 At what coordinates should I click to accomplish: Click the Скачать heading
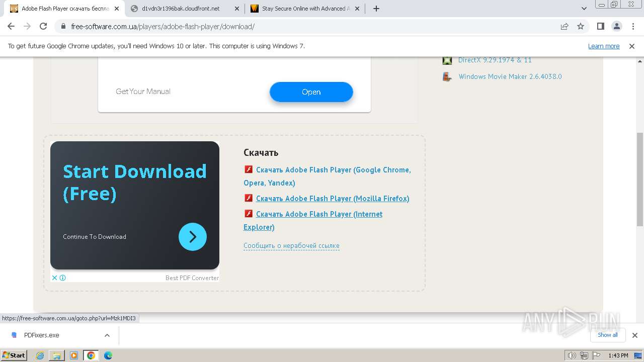point(261,153)
